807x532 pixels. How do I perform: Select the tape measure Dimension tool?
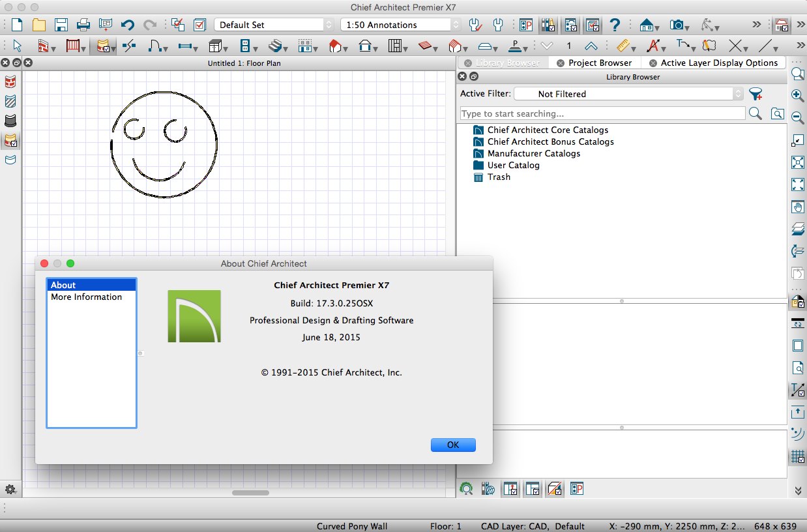(x=623, y=46)
